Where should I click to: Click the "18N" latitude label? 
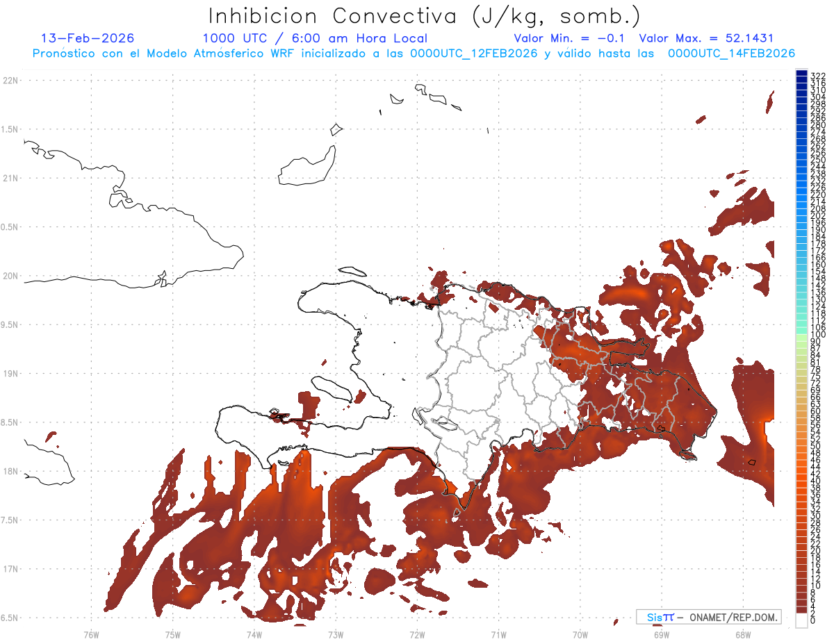tap(12, 472)
